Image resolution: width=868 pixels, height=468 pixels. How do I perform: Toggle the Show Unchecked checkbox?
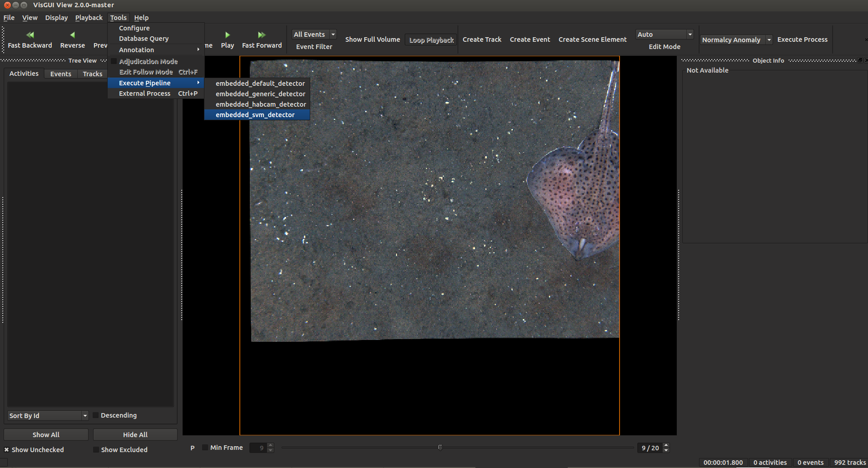pyautogui.click(x=7, y=450)
